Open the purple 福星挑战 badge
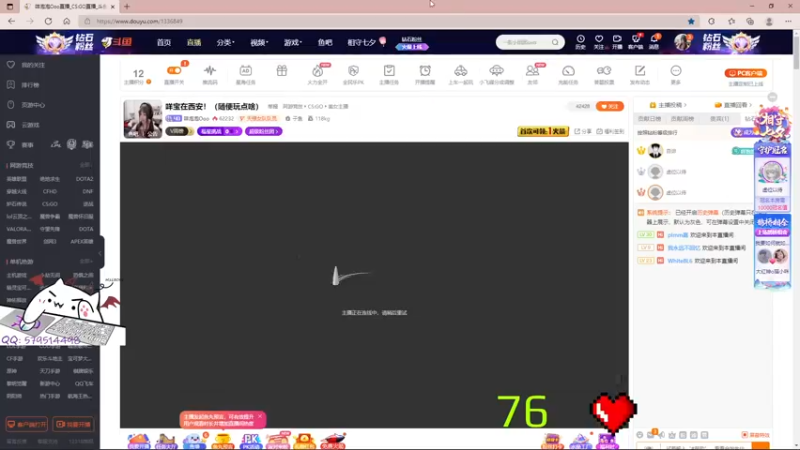Viewport: 800px width, 450px height. point(219,131)
